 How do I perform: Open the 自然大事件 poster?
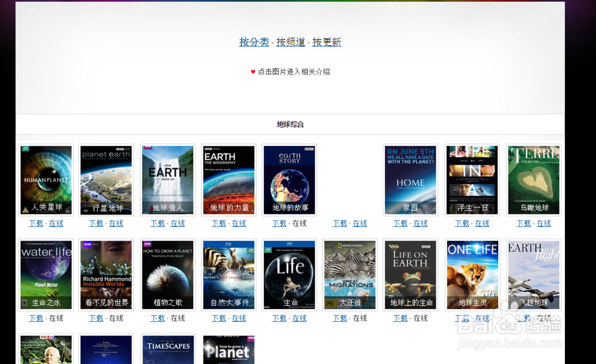229,275
